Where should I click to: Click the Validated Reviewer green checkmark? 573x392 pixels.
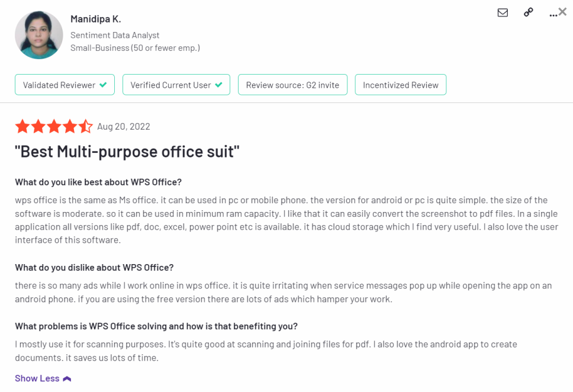(104, 85)
